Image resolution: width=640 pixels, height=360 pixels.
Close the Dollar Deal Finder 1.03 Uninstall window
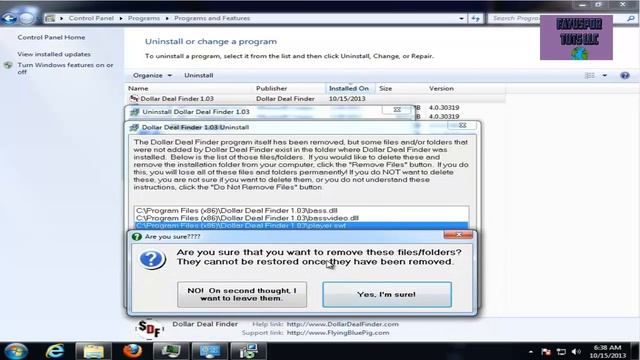[x=462, y=126]
